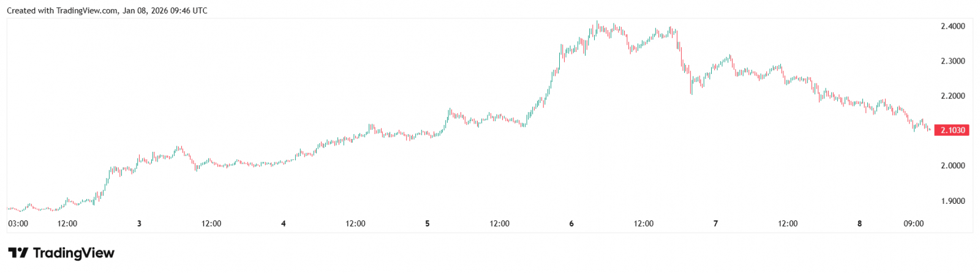Click the red 2.1030 current price label
Image resolution: width=980 pixels, height=273 pixels.
952,130
